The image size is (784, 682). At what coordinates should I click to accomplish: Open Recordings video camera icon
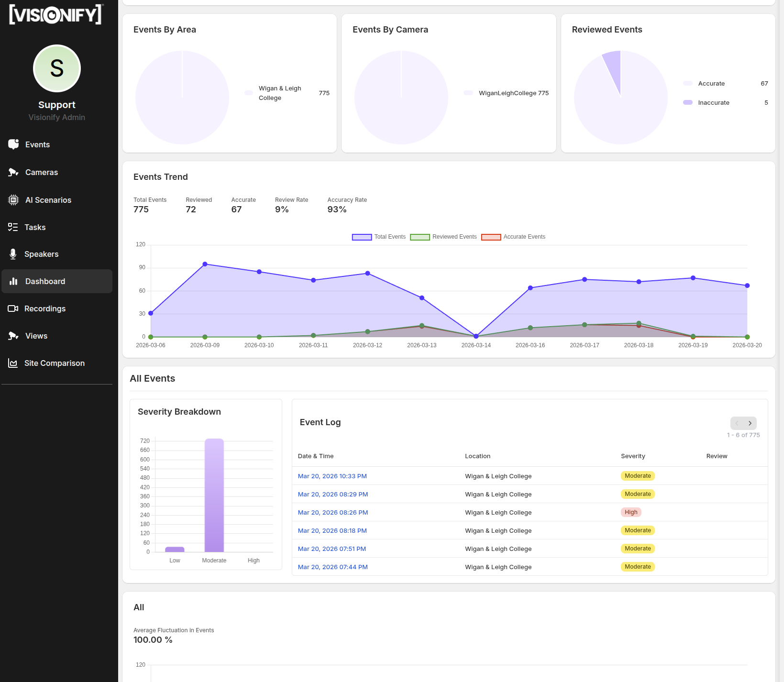(13, 308)
